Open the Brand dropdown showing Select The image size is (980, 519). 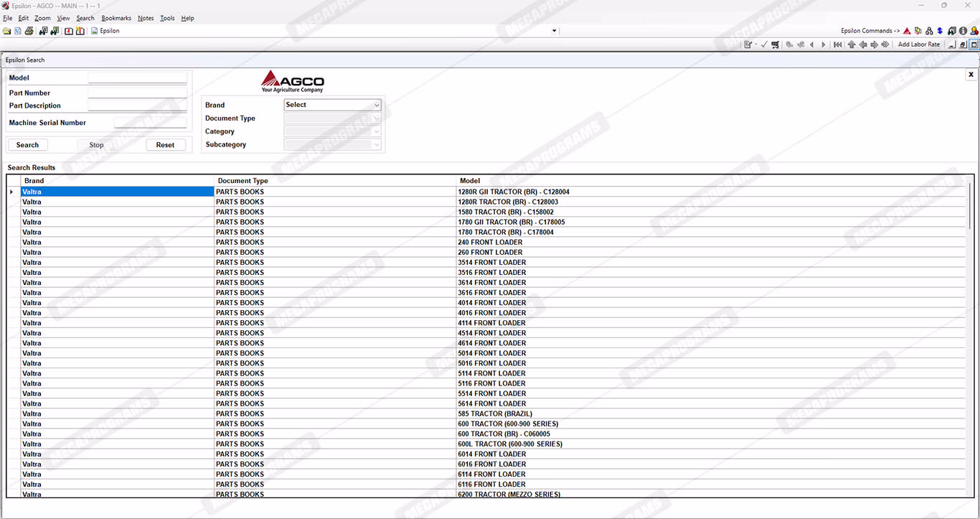(x=332, y=105)
